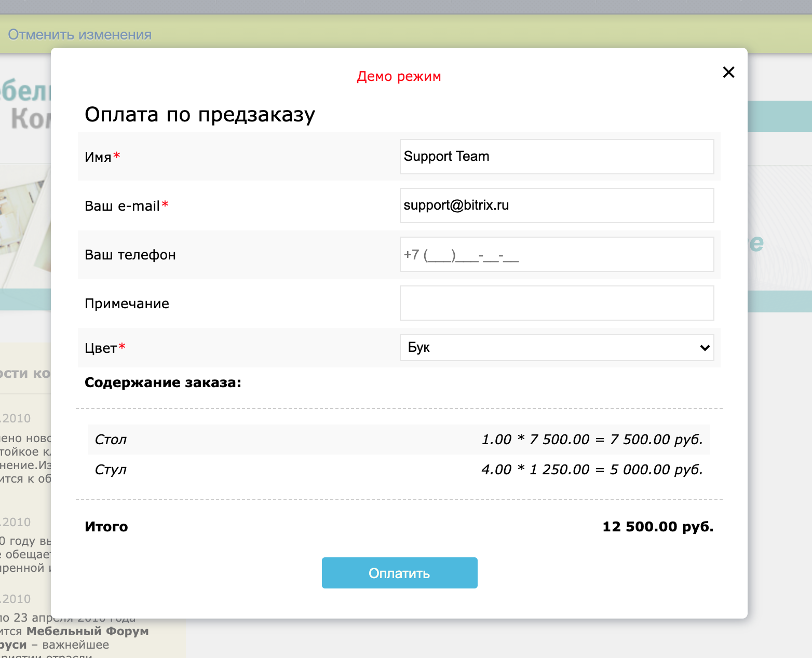The width and height of the screenshot is (812, 658).
Task: Click the e-mail field with support@bitrix.ru
Action: [x=557, y=205]
